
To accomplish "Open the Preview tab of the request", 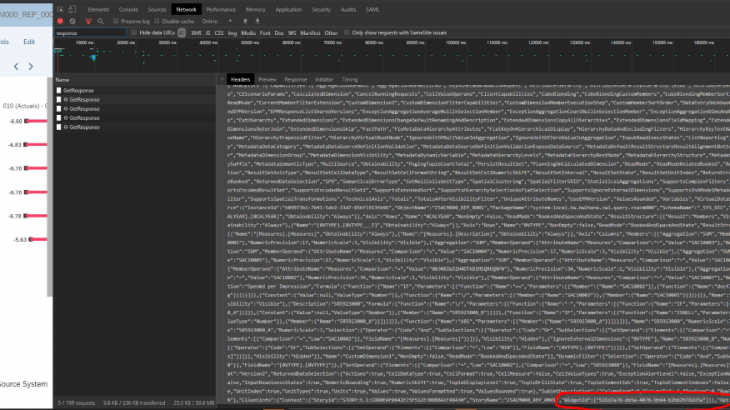I will pos(267,78).
